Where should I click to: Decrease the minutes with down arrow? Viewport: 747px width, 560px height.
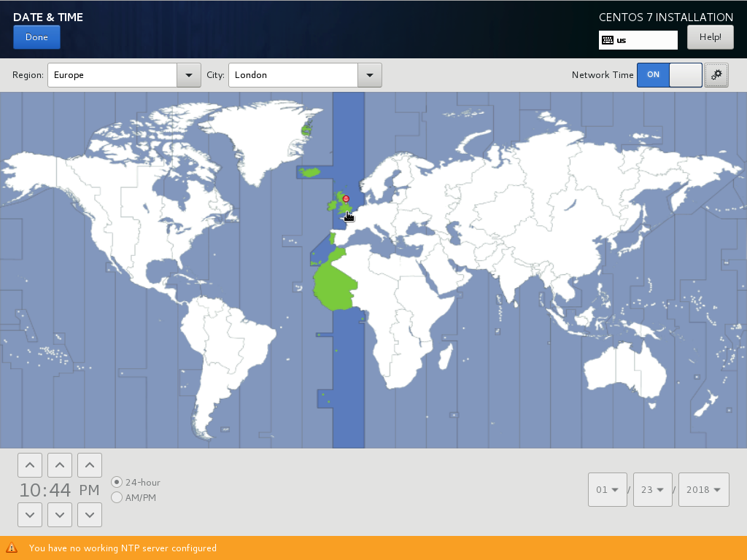60,515
